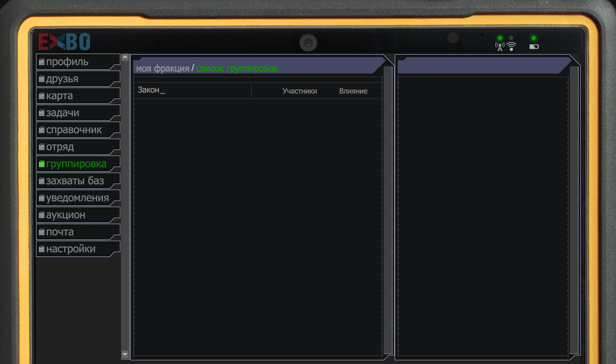Open the друзья menu section
Viewport: 616px width, 364px height.
[78, 79]
